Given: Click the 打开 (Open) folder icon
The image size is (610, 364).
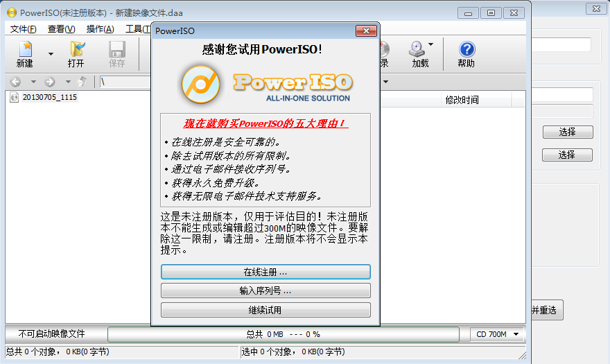Looking at the screenshot, I should coord(76,50).
